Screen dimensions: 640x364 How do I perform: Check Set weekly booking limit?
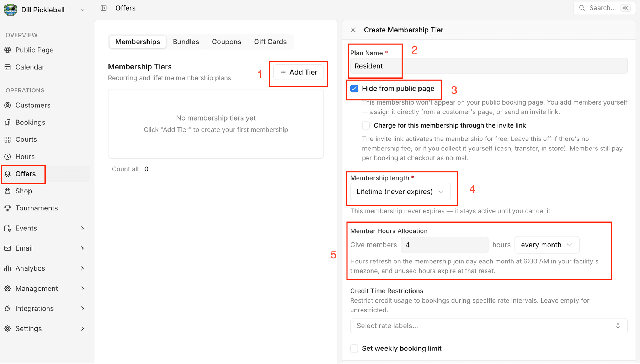click(x=354, y=348)
